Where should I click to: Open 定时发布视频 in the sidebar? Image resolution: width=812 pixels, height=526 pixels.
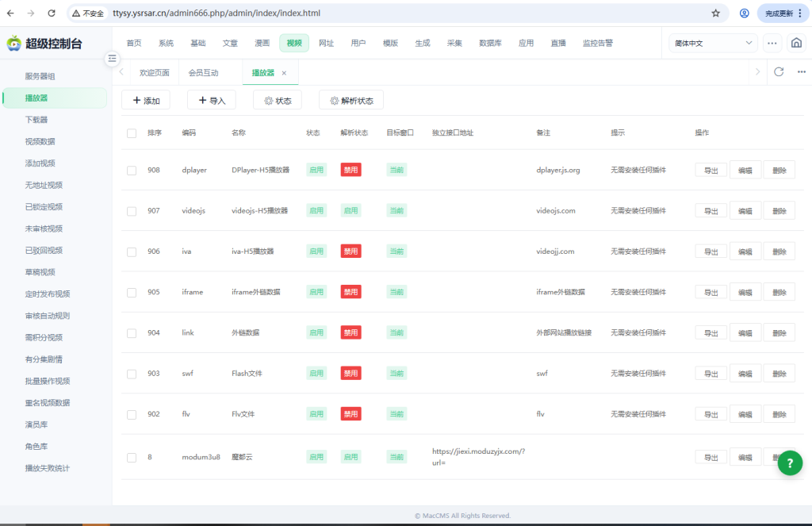[x=47, y=294]
